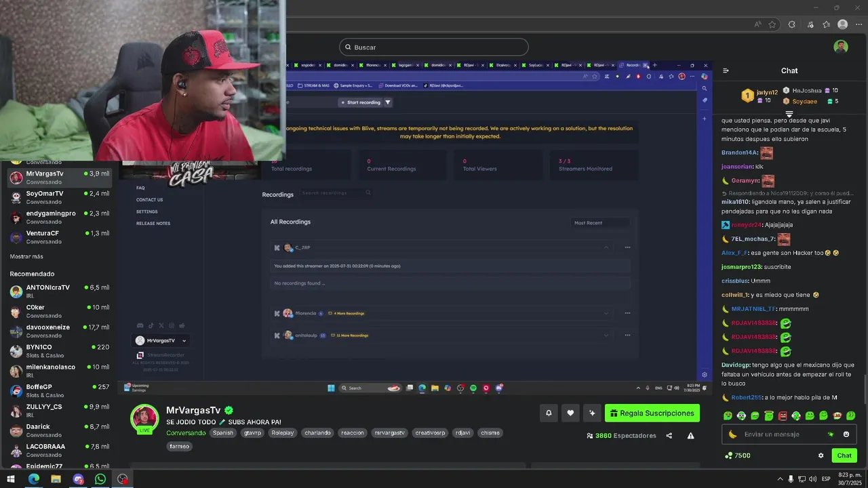
Task: Click the farmeo tag
Action: pyautogui.click(x=179, y=446)
